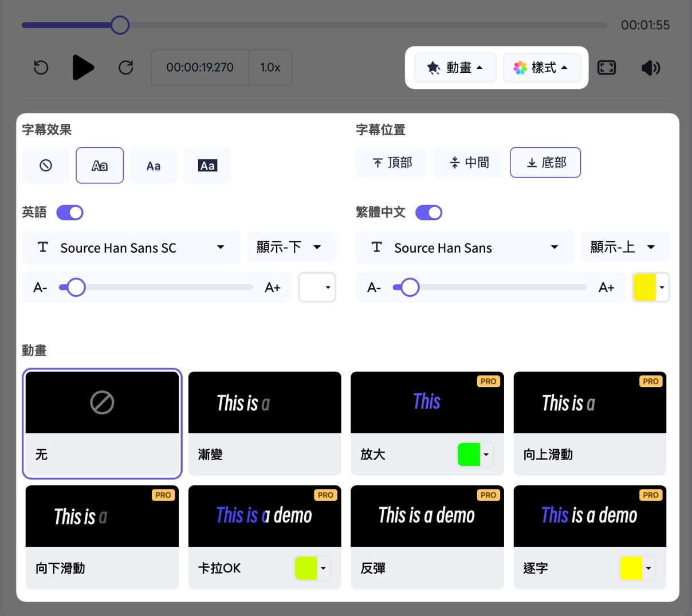Set subtitle position to 頂部
Viewport: 692px width, 616px height.
pos(392,163)
